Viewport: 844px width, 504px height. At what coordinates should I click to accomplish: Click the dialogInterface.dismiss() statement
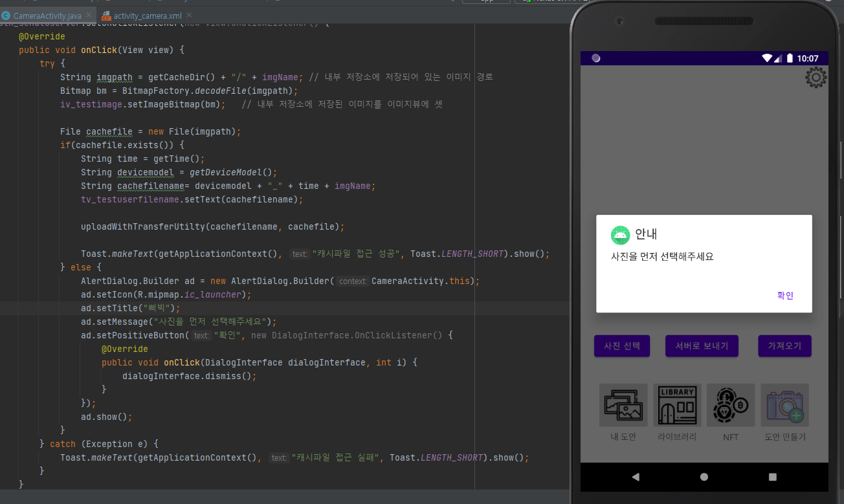[190, 376]
